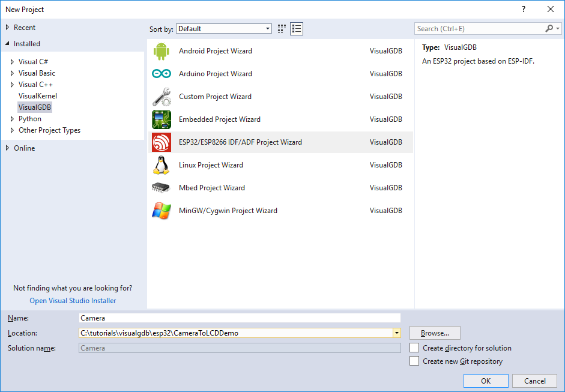
Task: Select VisualGDB in the template tree
Action: (35, 107)
